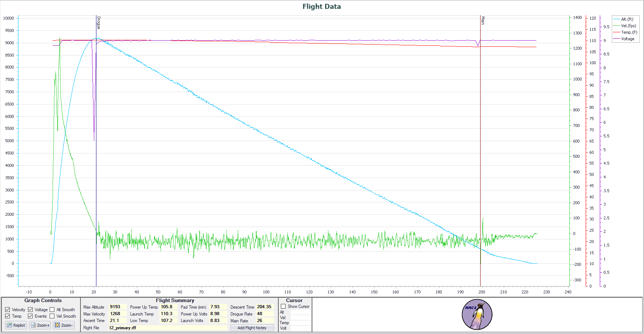
Task: Zoom out using the Zoom- button
Action: coord(64,325)
